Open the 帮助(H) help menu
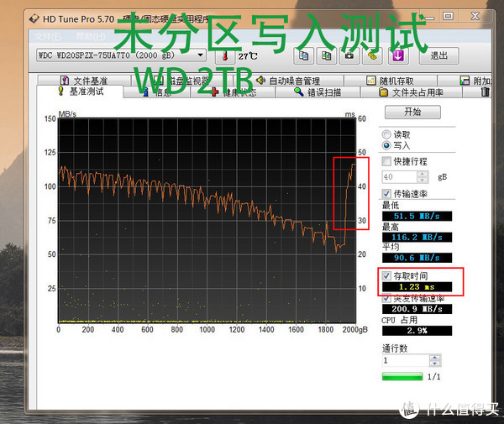This screenshot has width=504, height=424. point(91,37)
